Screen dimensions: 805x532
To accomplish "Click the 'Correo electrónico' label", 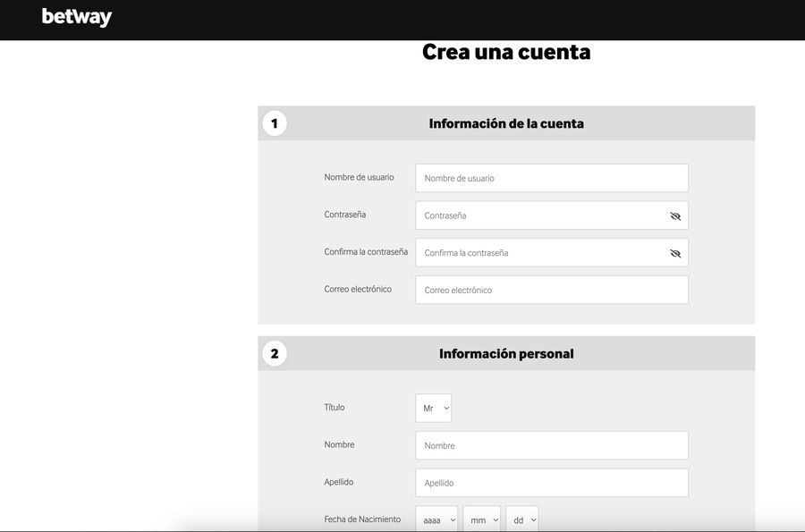I will point(358,290).
